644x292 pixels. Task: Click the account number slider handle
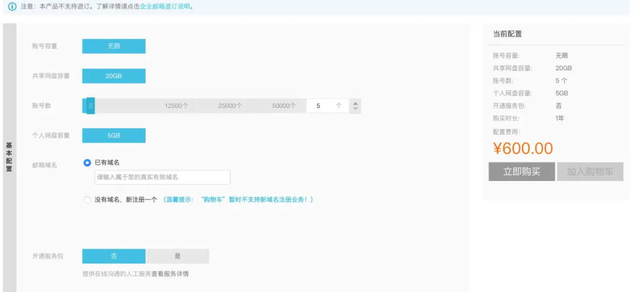[91, 106]
